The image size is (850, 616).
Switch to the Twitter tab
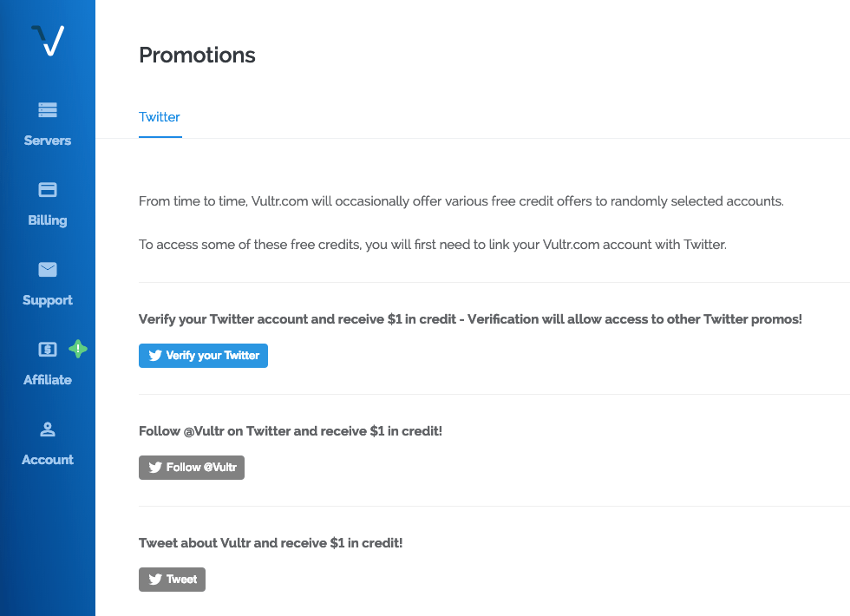tap(160, 116)
